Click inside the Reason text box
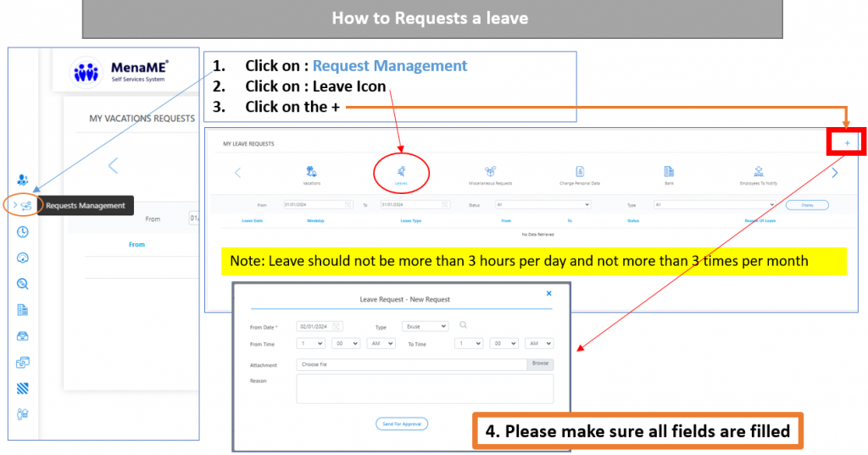 [424, 389]
